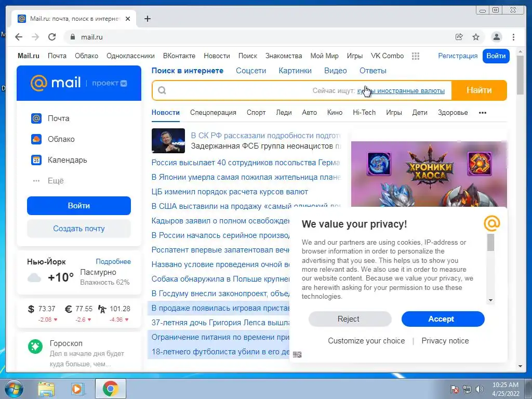Open headline about Японии самая пожилая жительница
Image resolution: width=532 pixels, height=399 pixels.
246,177
